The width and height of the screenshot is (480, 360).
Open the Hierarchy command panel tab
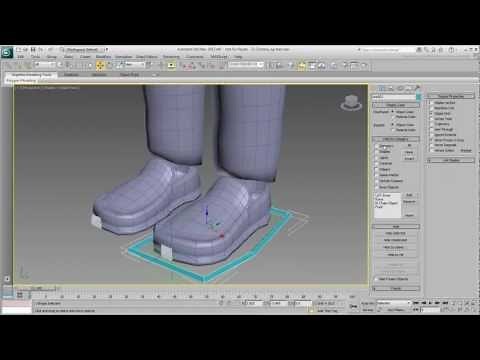(391, 88)
